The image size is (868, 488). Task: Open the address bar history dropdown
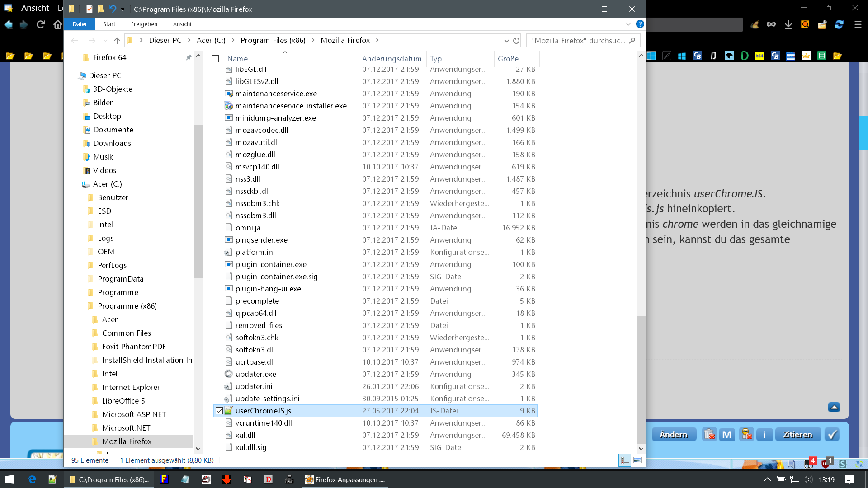(506, 41)
